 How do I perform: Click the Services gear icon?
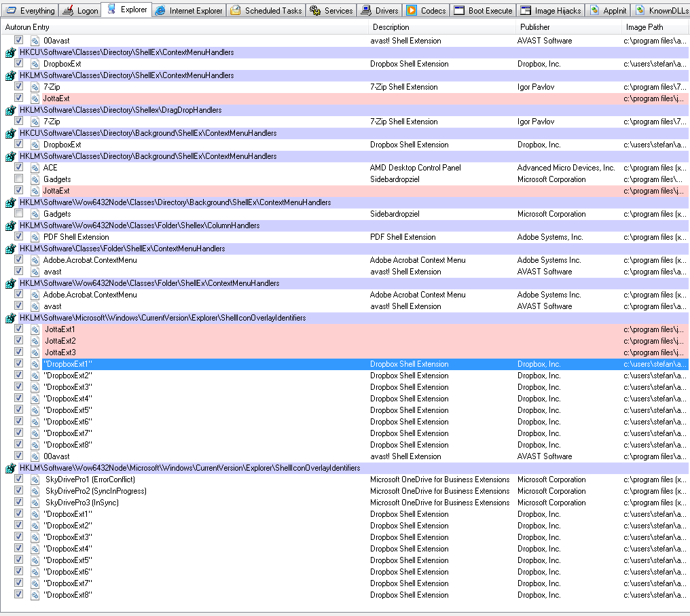[x=315, y=11]
